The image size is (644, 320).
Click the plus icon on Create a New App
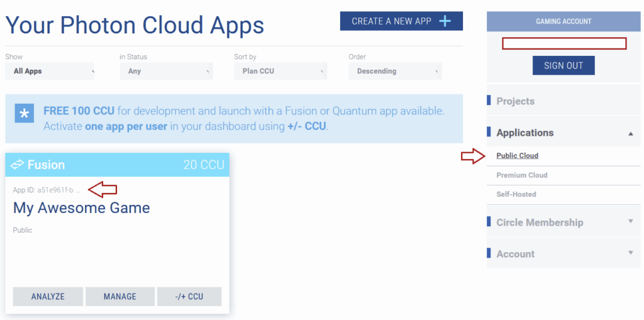point(445,21)
